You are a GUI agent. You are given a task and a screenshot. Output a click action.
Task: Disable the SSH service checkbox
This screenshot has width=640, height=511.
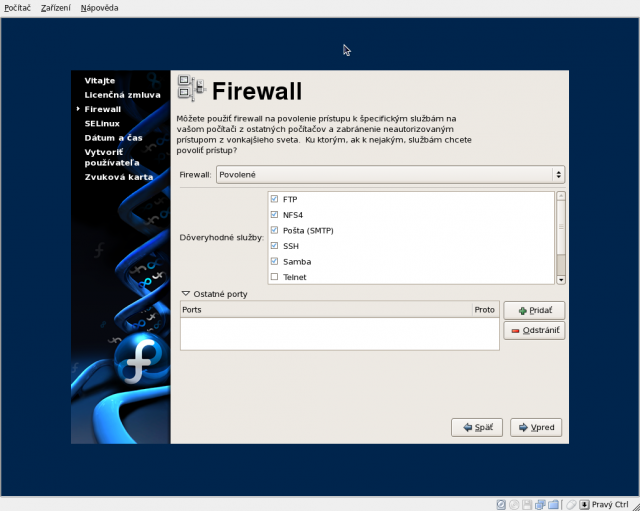pos(274,245)
